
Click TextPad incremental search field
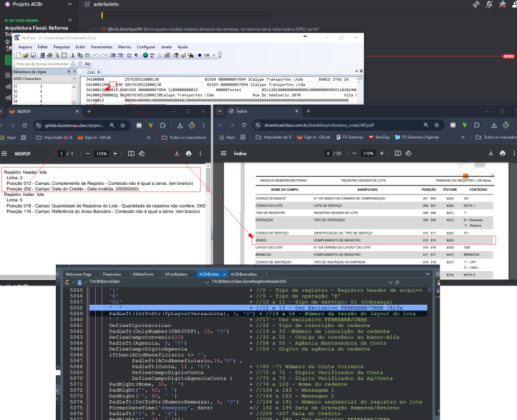point(42,63)
